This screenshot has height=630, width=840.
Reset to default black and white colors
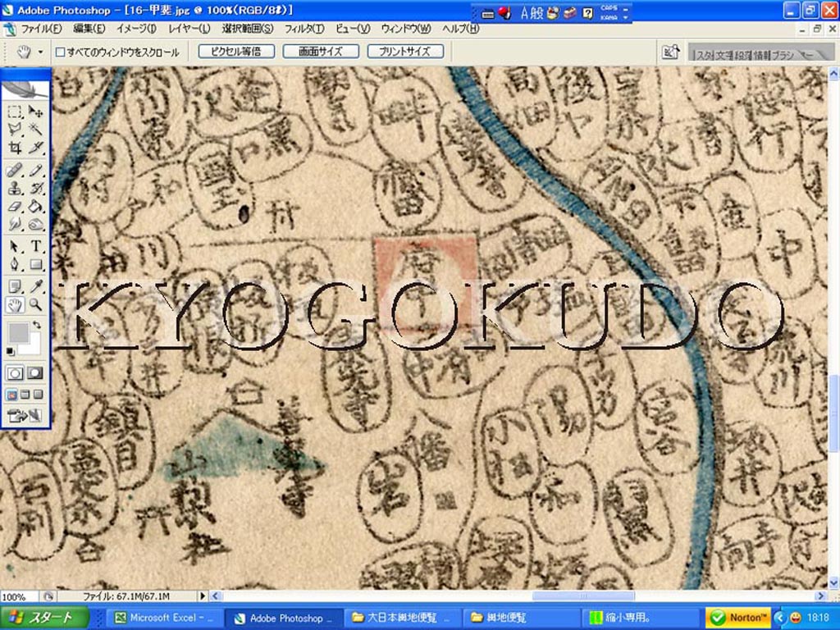[x=10, y=351]
